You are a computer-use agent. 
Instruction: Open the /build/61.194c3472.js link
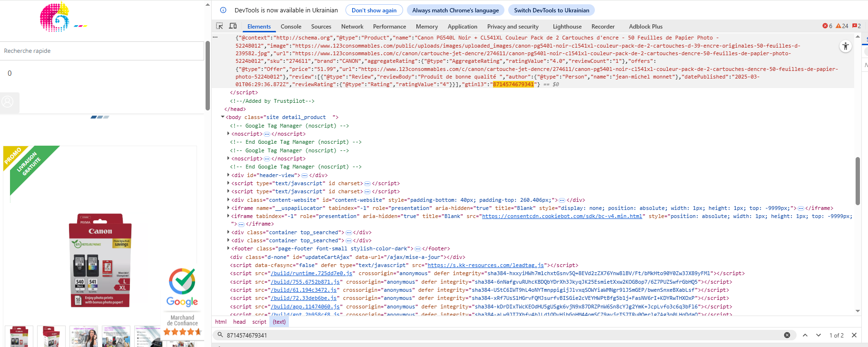coord(304,290)
